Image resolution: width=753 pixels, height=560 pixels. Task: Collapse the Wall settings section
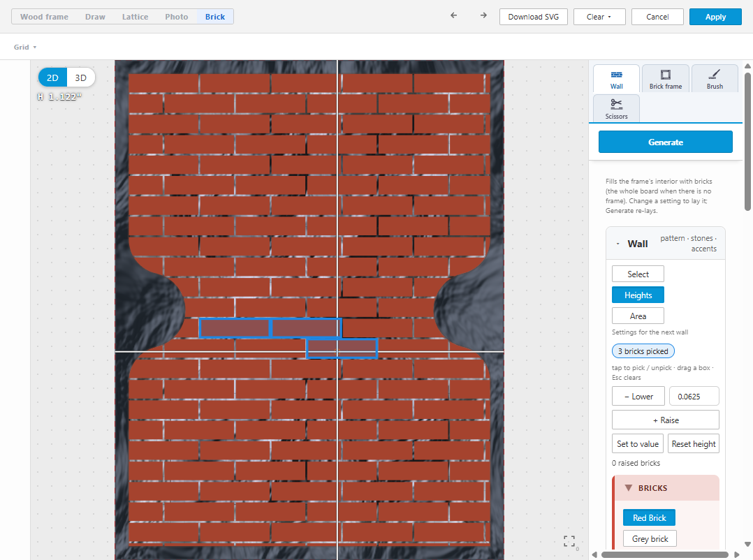(617, 244)
